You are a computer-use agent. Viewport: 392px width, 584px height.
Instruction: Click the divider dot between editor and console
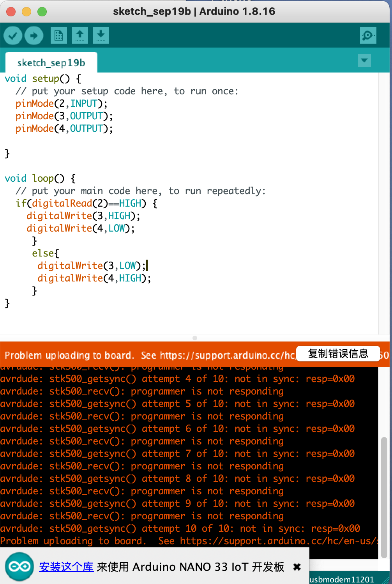click(195, 338)
